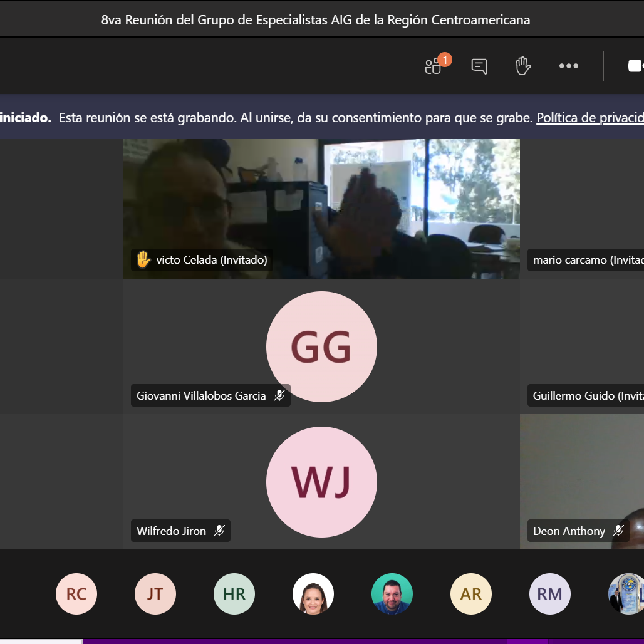Image resolution: width=644 pixels, height=644 pixels.
Task: Select victo Celada's video tile
Action: (x=321, y=200)
